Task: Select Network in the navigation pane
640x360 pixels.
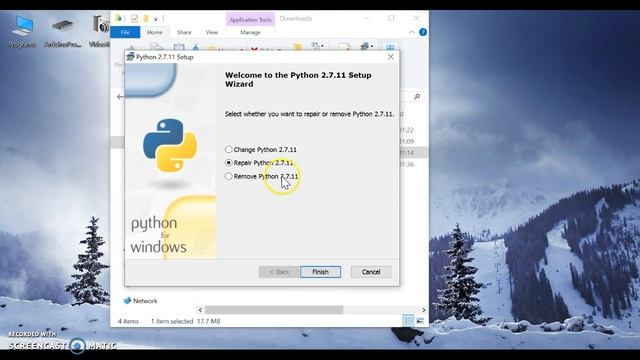Action: coord(140,301)
